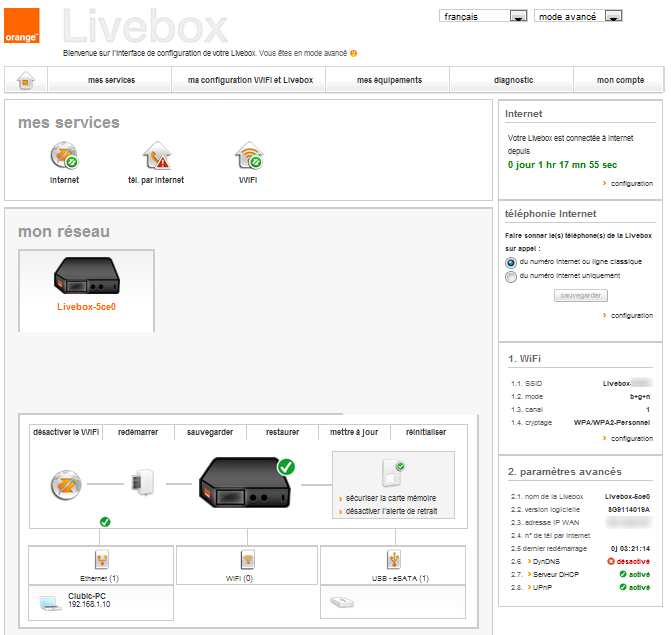Viewport: 671px width, 635px height.
Task: Click sauvegarder button in téléphonie Internet
Action: click(x=581, y=295)
